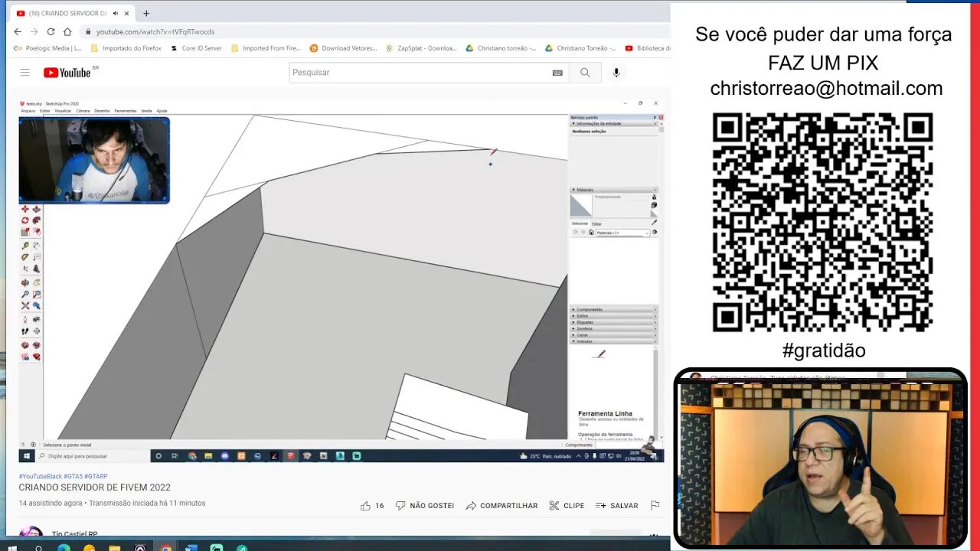
Task: Open Microsoft Edge from the taskbar
Action: tap(64, 546)
